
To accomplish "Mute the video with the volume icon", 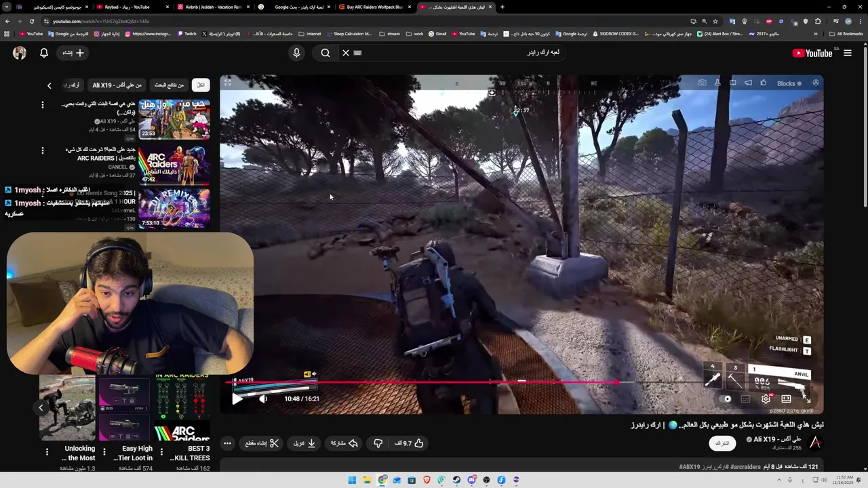I will point(263,399).
